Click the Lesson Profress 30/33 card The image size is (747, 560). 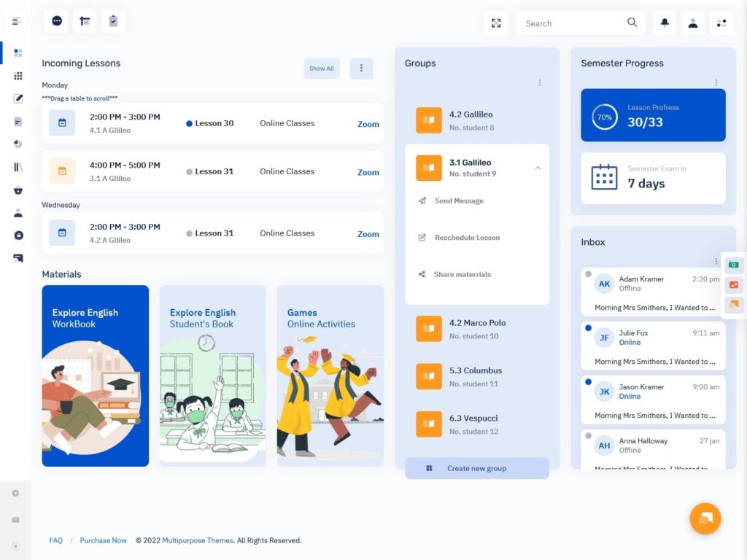(x=653, y=115)
